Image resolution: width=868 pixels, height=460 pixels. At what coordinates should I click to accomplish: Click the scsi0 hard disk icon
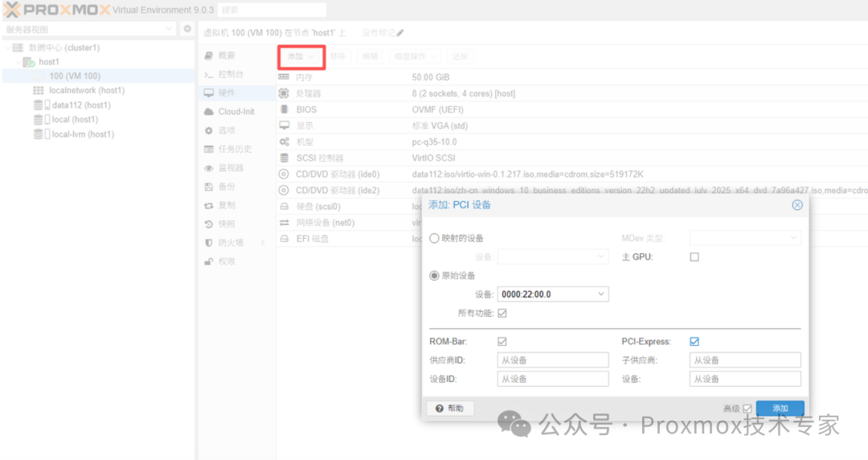pyautogui.click(x=284, y=206)
